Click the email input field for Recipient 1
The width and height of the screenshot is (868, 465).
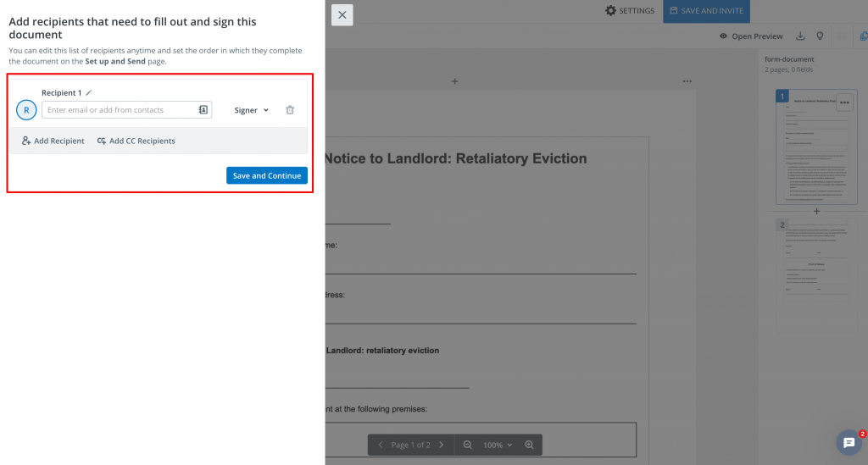(127, 110)
